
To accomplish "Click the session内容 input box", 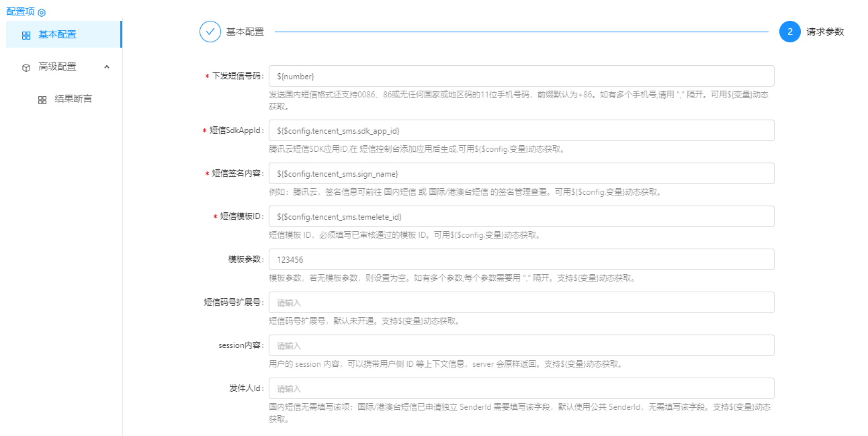I will [x=521, y=345].
